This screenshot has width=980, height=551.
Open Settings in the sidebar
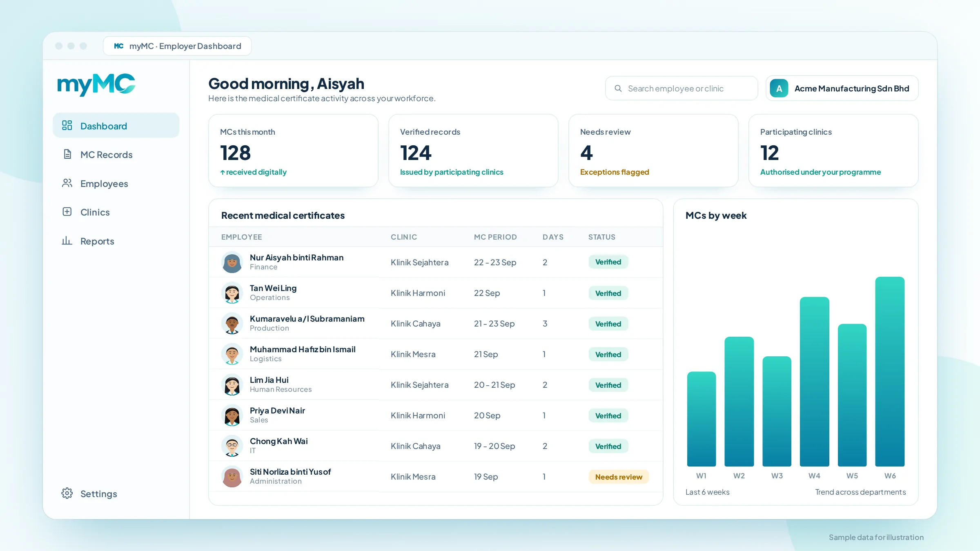coord(116,493)
